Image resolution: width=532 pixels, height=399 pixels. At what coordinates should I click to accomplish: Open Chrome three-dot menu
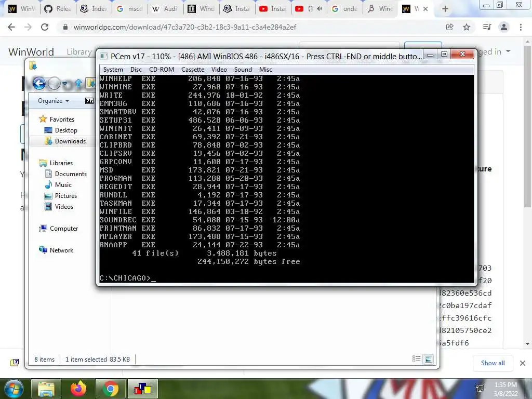(x=521, y=27)
